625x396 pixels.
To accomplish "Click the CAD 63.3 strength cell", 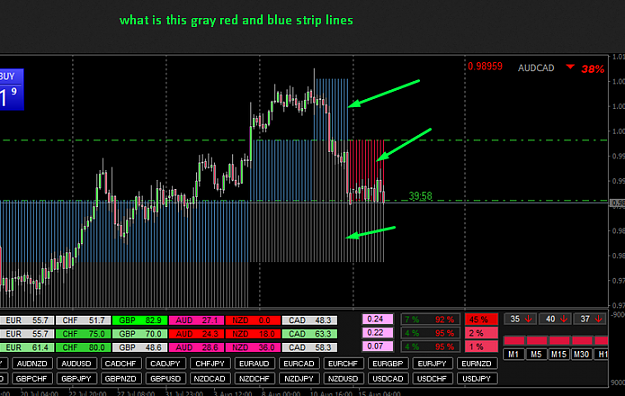I will (x=309, y=334).
